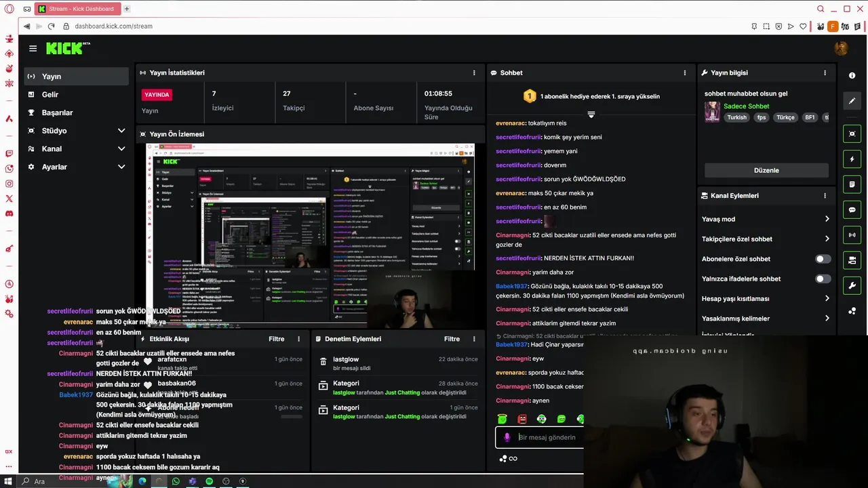The width and height of the screenshot is (868, 488).
Task: Open Yasaklanmış kelimeler settings
Action: pos(766,319)
